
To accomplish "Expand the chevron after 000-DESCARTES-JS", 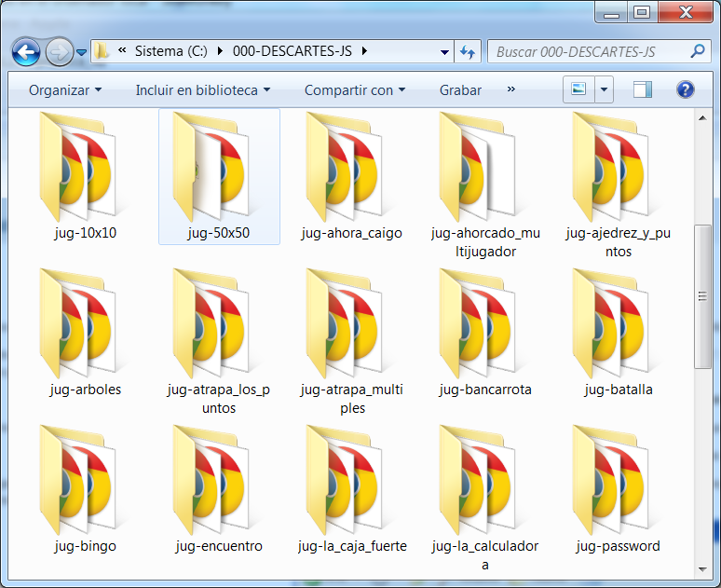I will pyautogui.click(x=363, y=51).
